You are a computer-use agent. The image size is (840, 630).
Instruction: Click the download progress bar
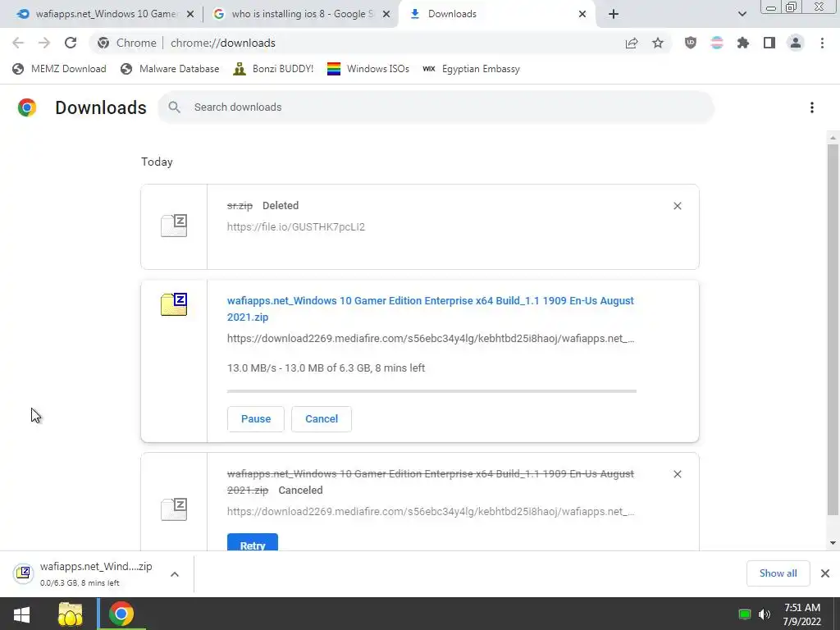[431, 391]
